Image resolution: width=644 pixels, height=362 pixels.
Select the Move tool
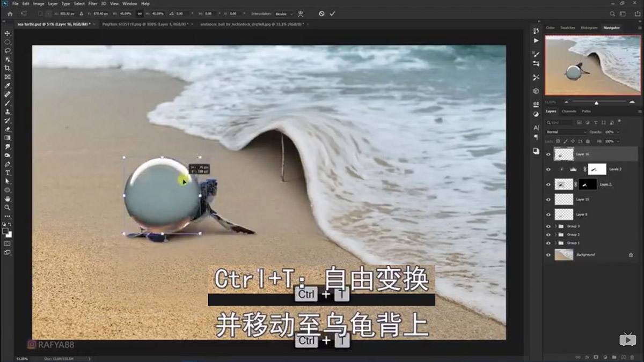pyautogui.click(x=8, y=33)
